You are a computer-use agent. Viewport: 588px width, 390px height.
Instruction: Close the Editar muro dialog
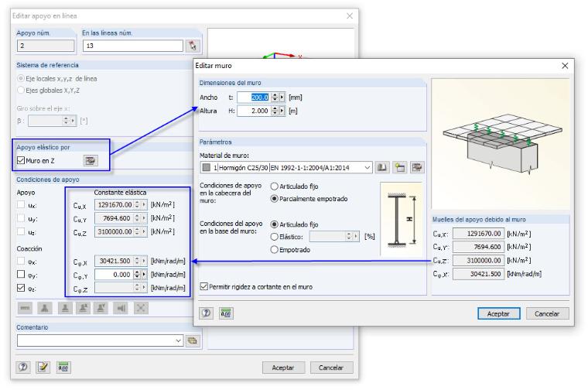coord(565,66)
